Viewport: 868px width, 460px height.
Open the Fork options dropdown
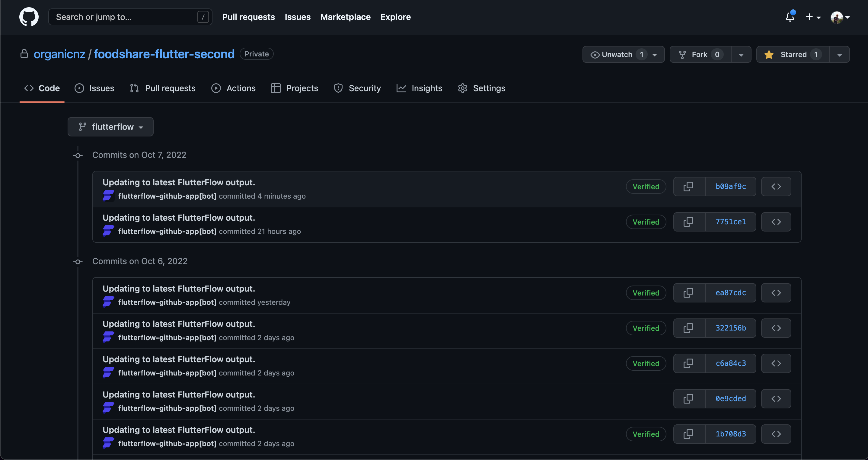tap(741, 54)
